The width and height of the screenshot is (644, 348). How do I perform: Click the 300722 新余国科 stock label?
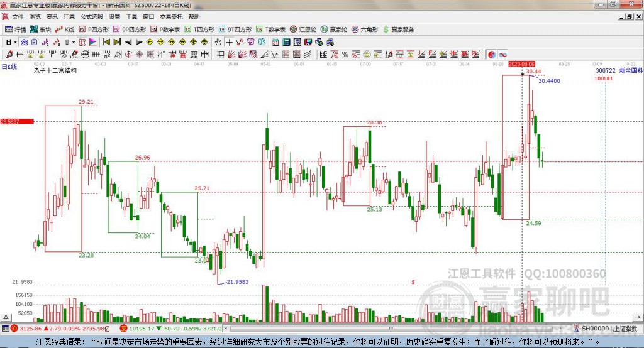(619, 70)
